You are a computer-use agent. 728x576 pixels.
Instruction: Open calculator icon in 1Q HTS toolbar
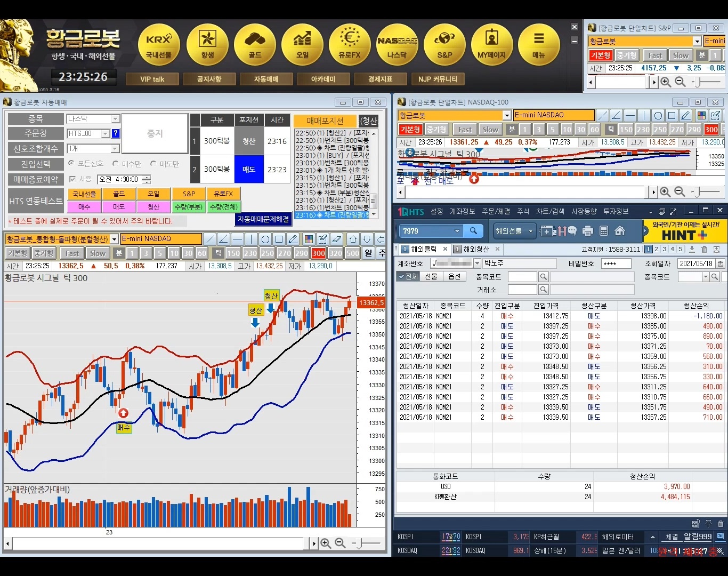(604, 231)
